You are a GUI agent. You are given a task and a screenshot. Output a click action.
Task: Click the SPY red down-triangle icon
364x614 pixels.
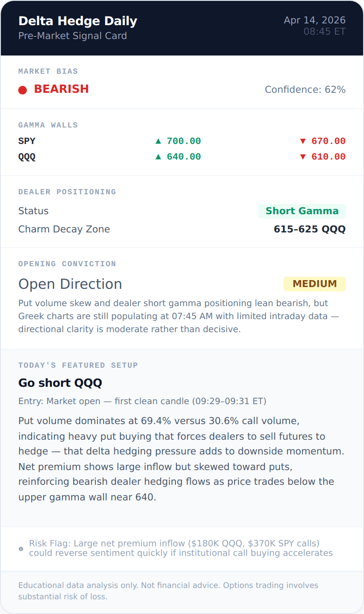pos(303,141)
